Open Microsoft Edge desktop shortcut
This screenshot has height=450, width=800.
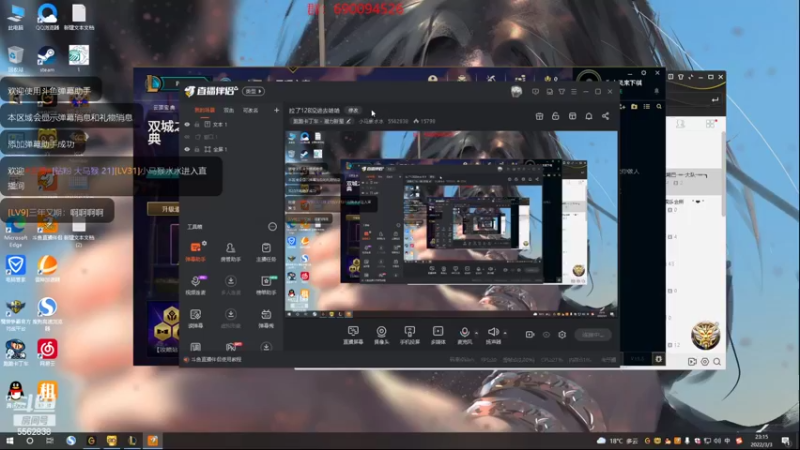(x=16, y=232)
